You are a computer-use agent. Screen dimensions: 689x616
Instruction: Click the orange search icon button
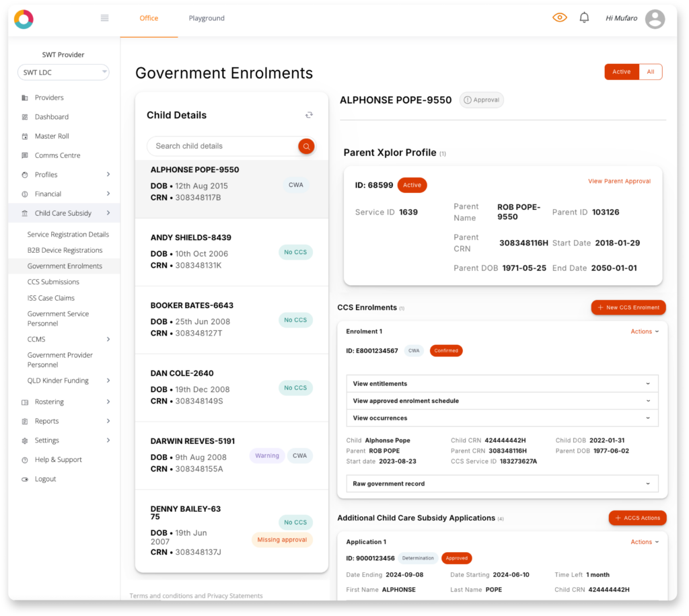tap(306, 146)
